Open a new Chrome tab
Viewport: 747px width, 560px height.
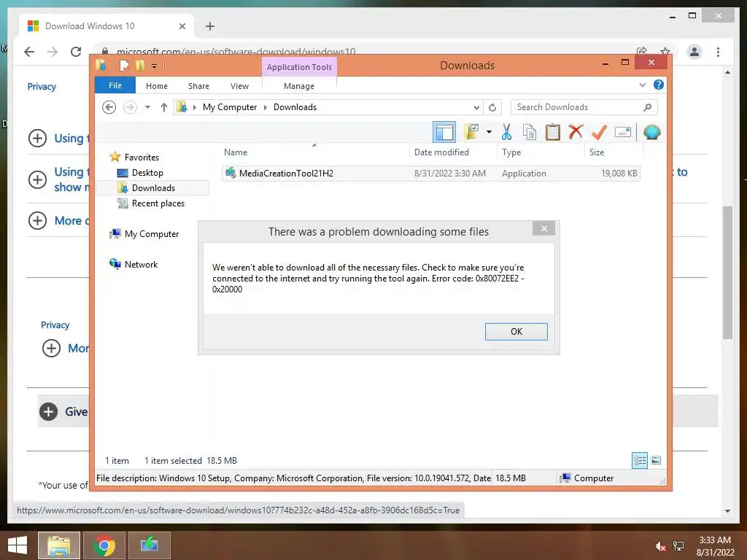210,26
